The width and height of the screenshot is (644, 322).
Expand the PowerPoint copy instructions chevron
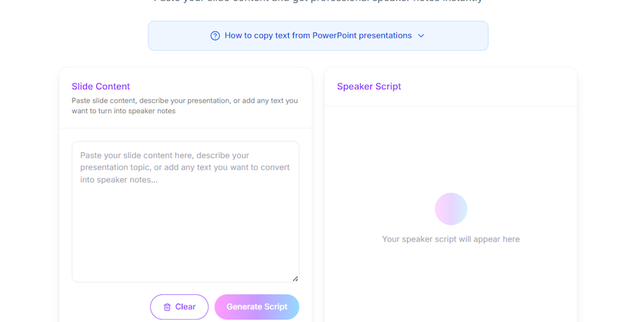point(421,36)
